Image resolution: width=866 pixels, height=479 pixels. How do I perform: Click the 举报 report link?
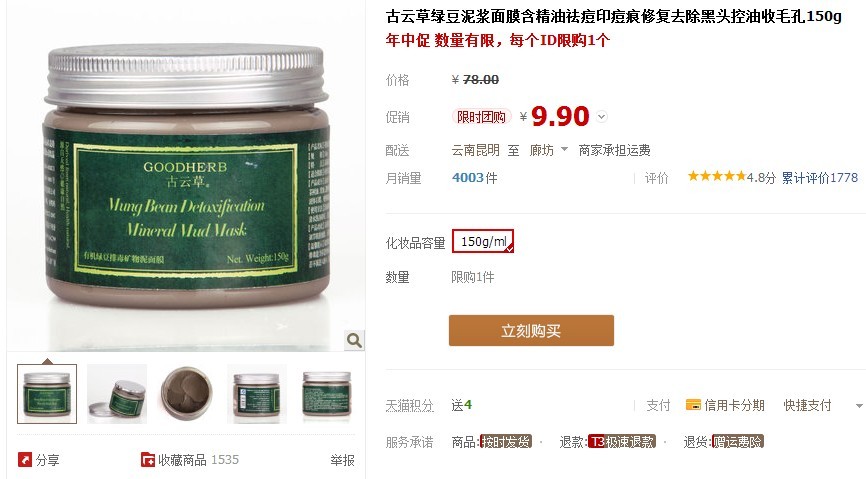pos(342,460)
